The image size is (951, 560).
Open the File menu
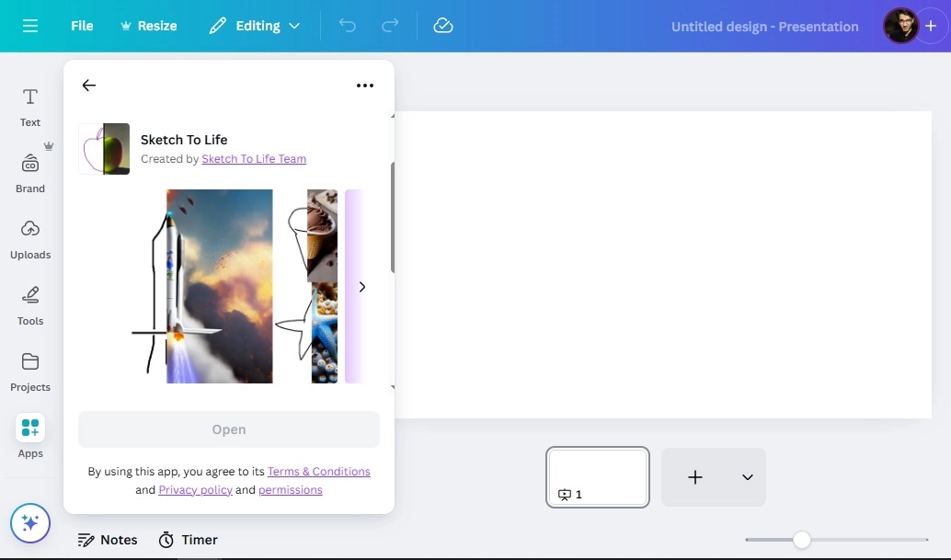tap(82, 26)
